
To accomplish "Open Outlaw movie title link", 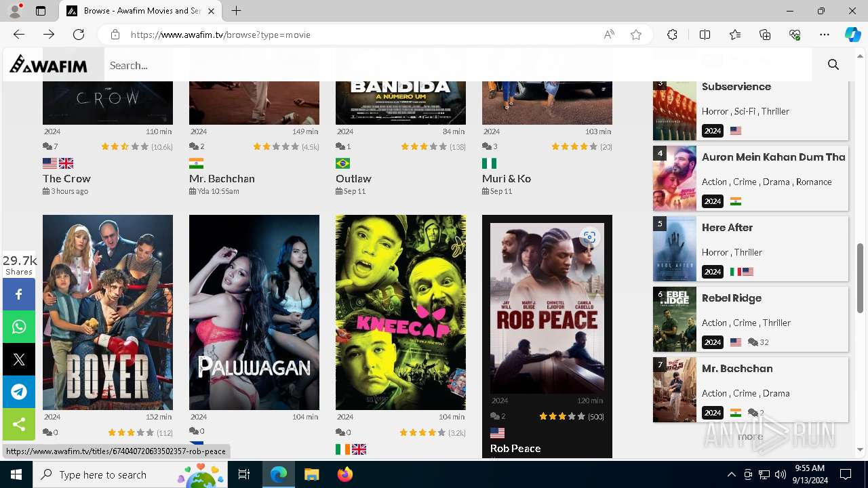I will 353,178.
